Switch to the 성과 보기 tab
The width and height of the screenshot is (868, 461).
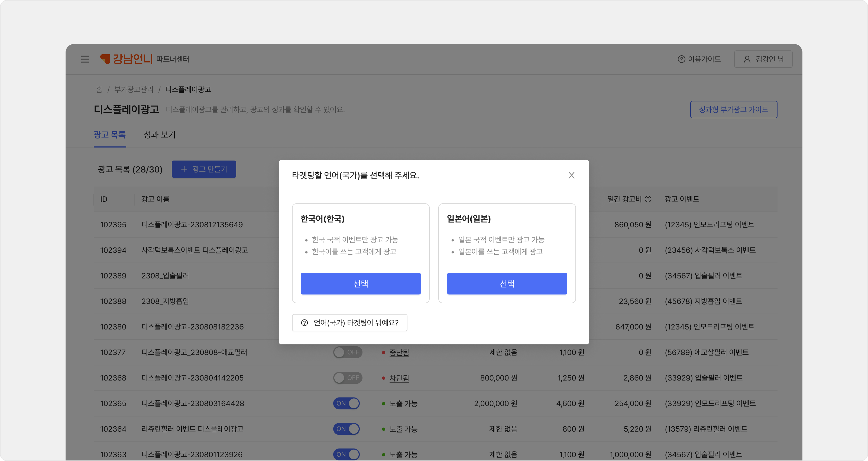[x=159, y=135]
